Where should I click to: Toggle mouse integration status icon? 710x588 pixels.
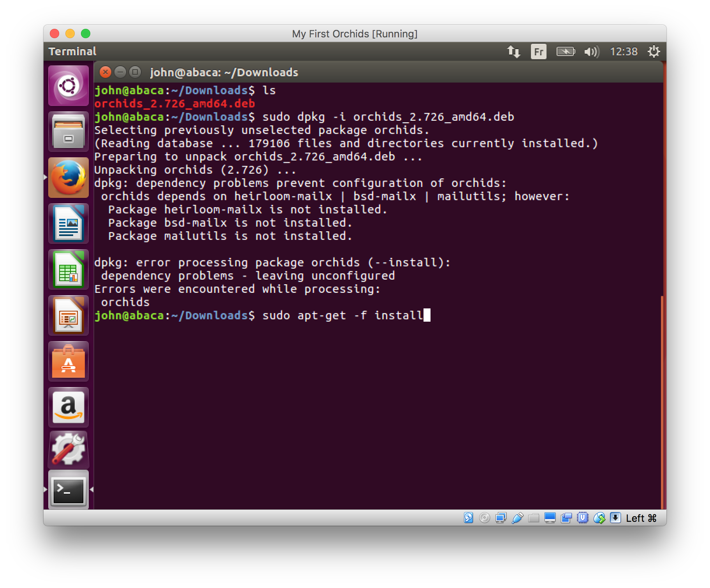[599, 518]
